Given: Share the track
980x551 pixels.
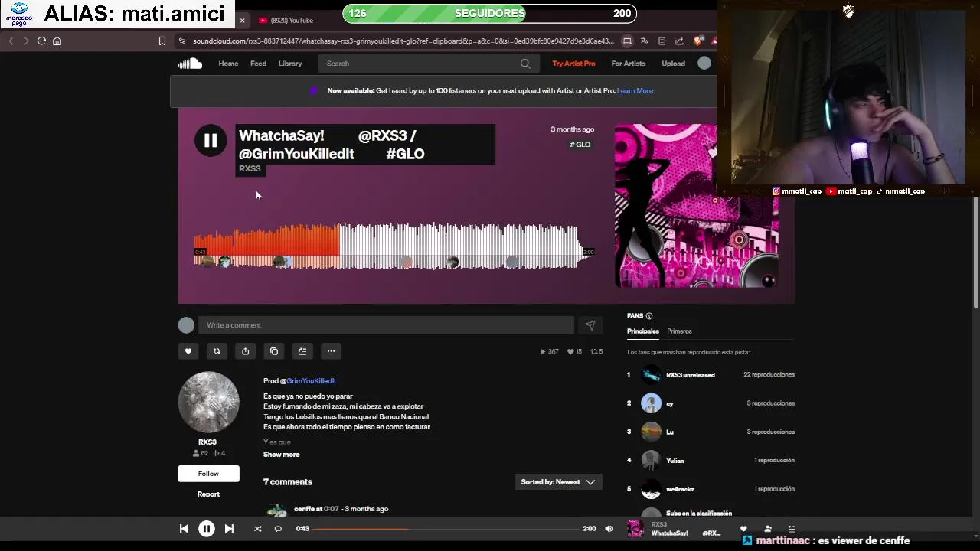Looking at the screenshot, I should pyautogui.click(x=245, y=351).
